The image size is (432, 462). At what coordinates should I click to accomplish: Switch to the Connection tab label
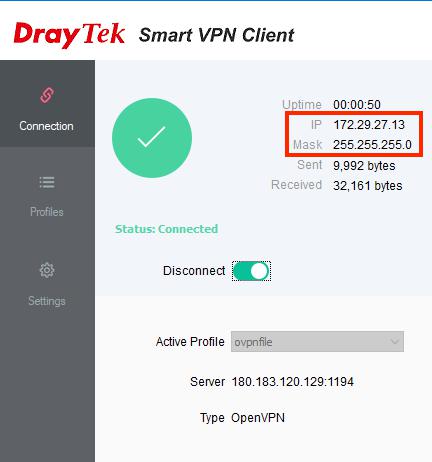(x=46, y=126)
